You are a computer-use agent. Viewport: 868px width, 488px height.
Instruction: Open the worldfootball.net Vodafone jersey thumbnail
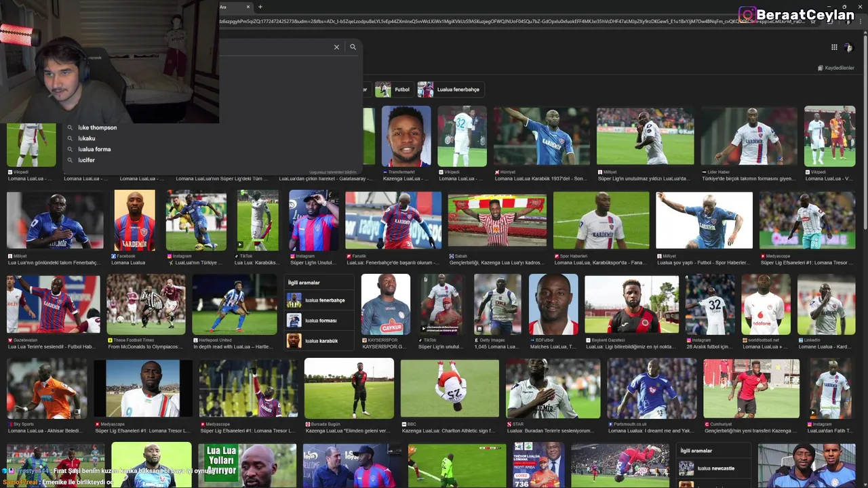(766, 304)
